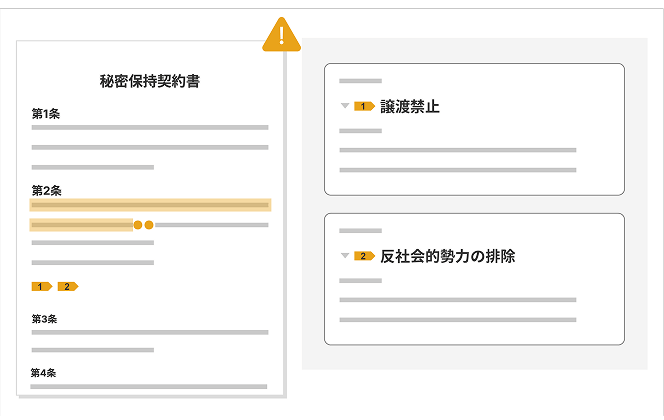Select the 譲渡禁止 heading
664x420 pixels.
coord(409,106)
